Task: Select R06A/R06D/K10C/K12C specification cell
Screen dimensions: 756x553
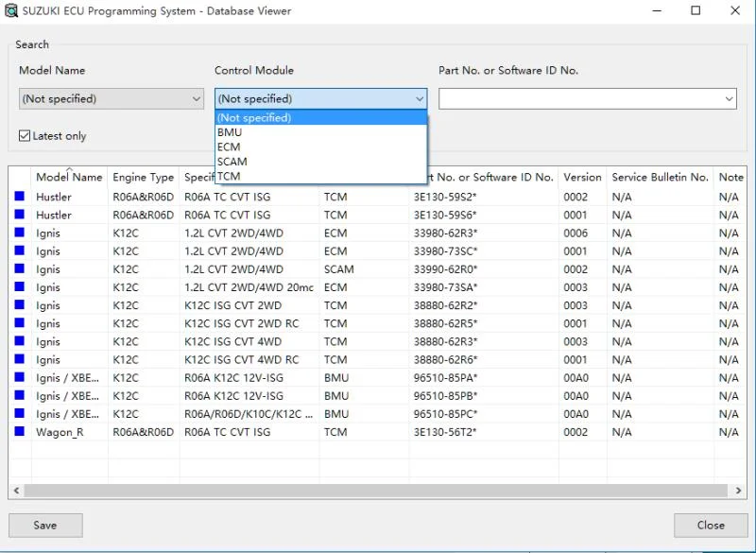Action: pos(249,414)
